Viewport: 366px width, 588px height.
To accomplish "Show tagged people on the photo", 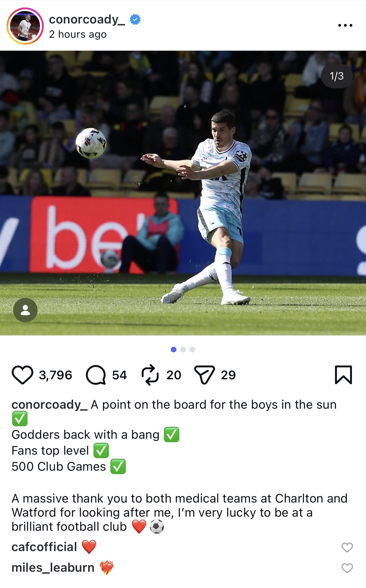I will click(25, 310).
